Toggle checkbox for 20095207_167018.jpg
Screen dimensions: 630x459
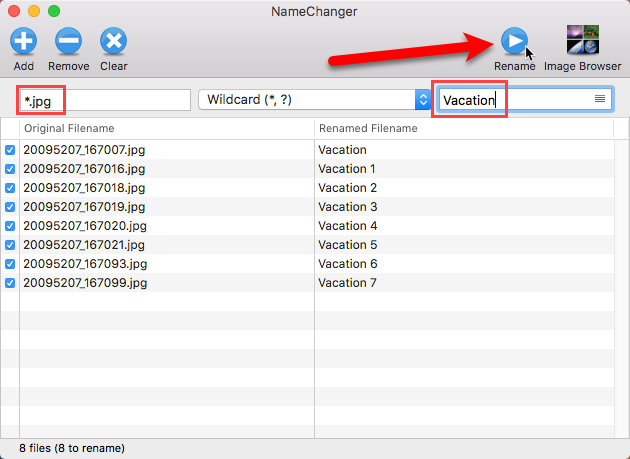[x=10, y=188]
